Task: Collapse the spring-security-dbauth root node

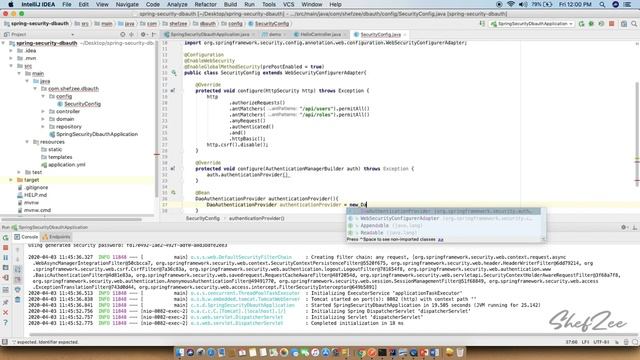Action: (3, 43)
